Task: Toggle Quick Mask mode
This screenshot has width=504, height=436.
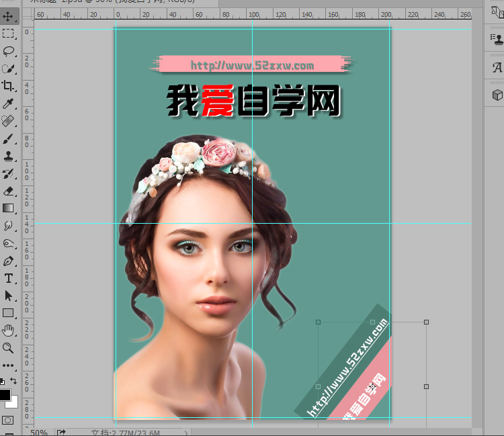Action: click(7, 420)
